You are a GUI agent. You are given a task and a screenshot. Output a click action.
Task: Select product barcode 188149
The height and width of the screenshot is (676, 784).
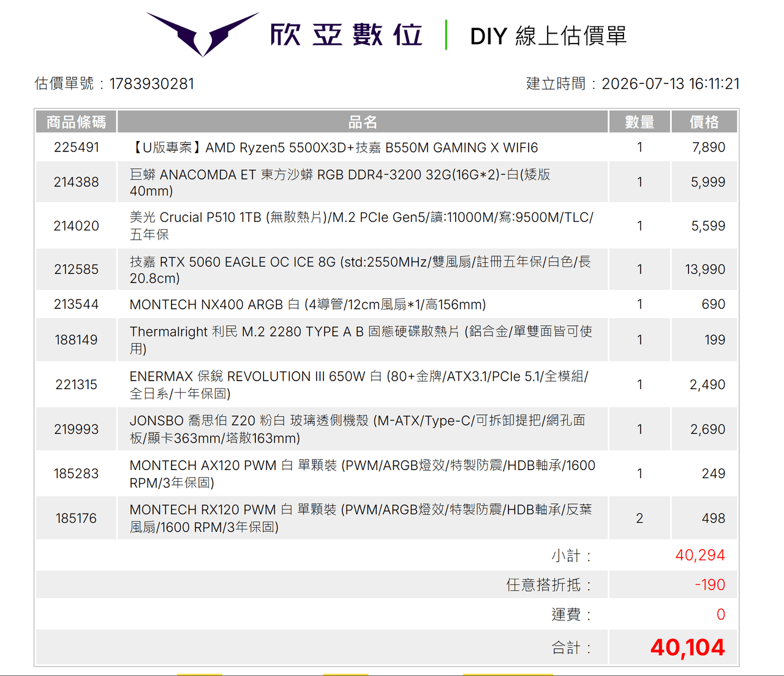pos(76,340)
